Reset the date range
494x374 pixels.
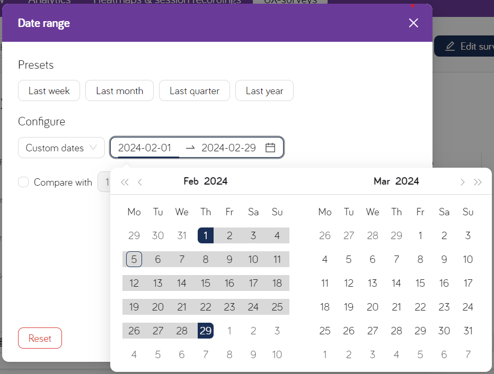click(x=40, y=338)
